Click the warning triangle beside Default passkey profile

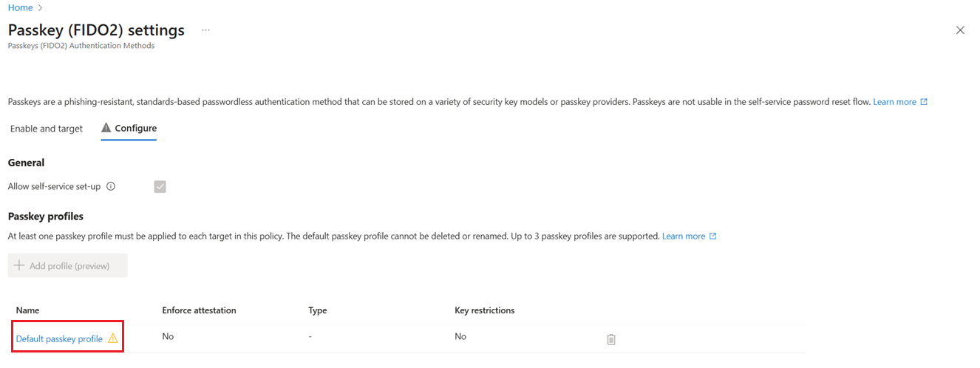point(113,338)
